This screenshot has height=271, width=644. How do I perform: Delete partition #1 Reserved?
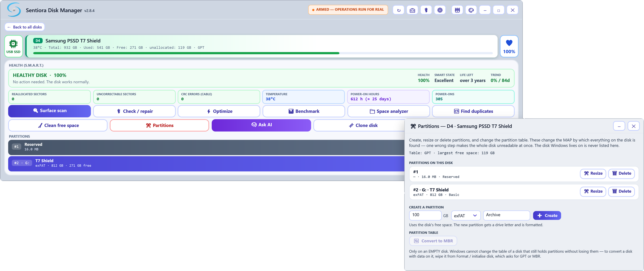(621, 173)
